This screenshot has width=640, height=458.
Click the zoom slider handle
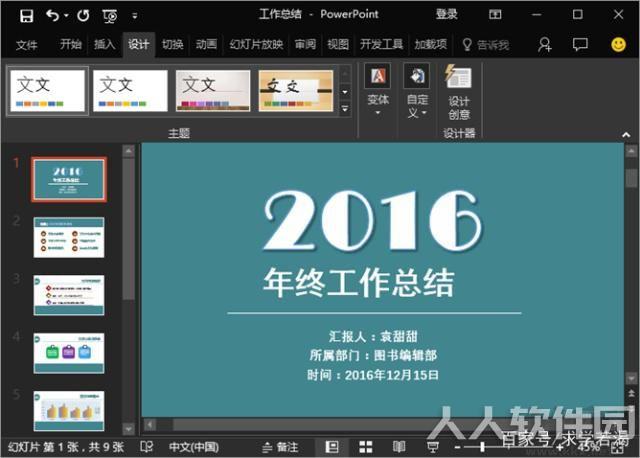pyautogui.click(x=482, y=447)
